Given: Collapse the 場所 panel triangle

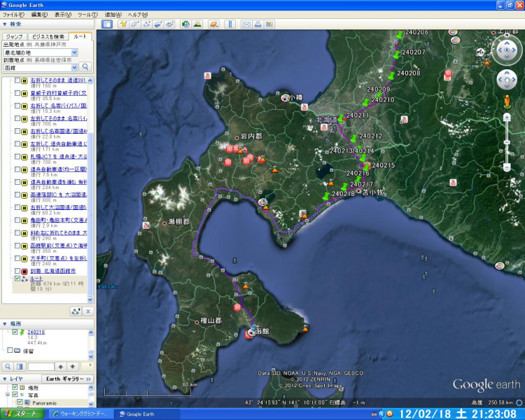Looking at the screenshot, I should pos(5,324).
